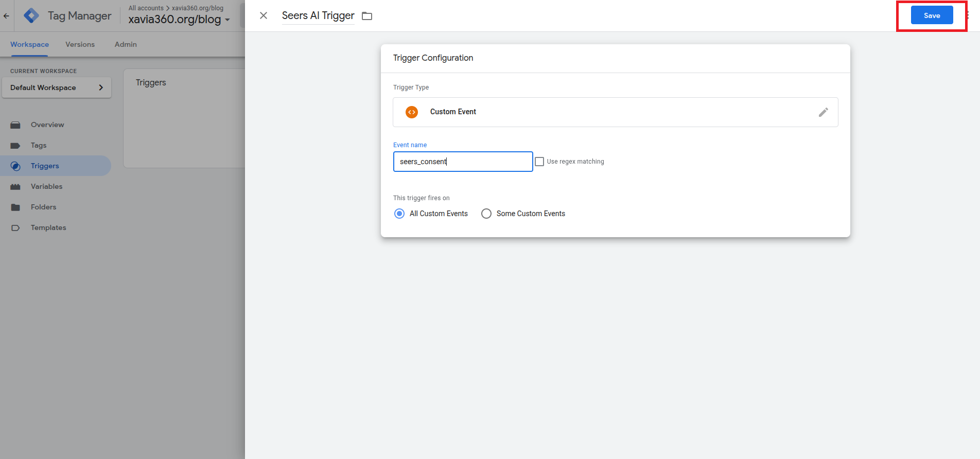The width and height of the screenshot is (980, 459).
Task: Click into the Event name input field
Action: (462, 162)
